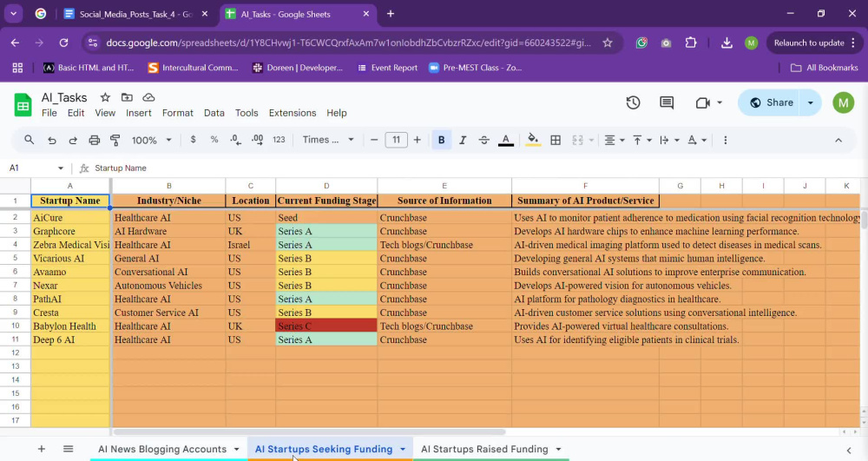Apply currency format with dollar icon
This screenshot has height=461, width=868.
coord(193,140)
